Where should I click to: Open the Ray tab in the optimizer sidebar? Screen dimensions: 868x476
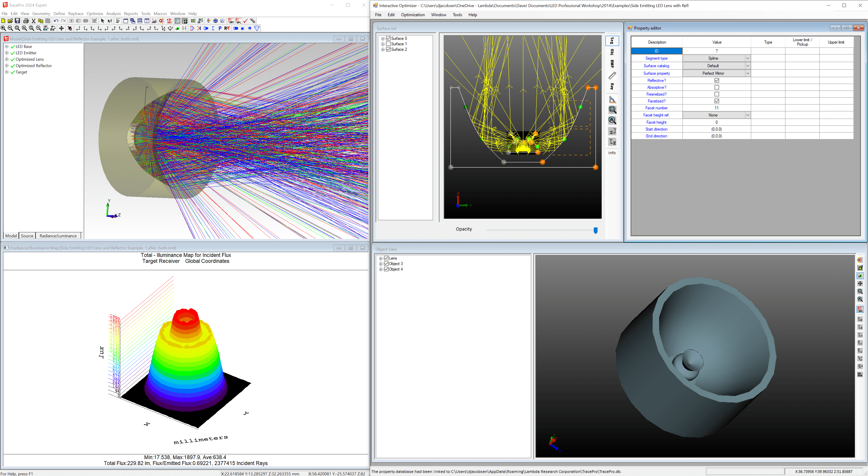click(612, 86)
